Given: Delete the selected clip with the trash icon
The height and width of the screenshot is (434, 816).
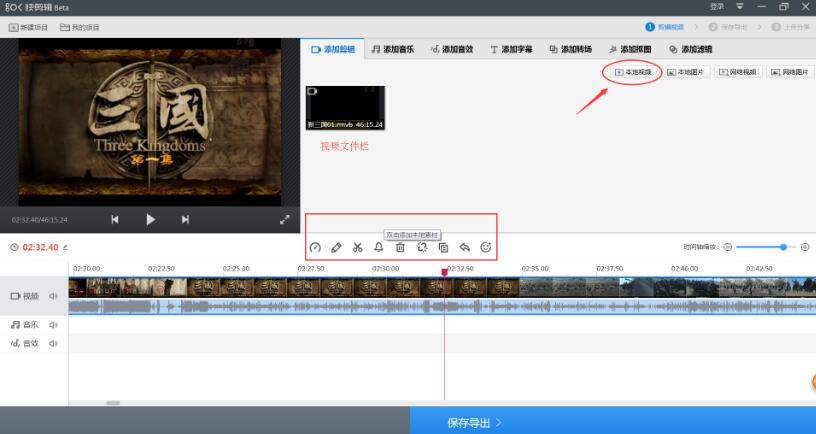Looking at the screenshot, I should [400, 248].
